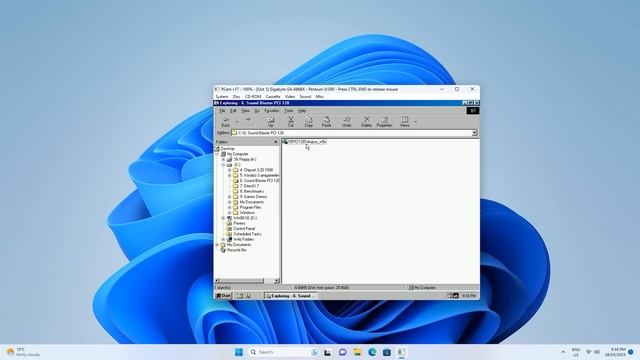Screen dimensions: 640x360
Task: Open the Sound menu in PCem
Action: click(x=305, y=97)
